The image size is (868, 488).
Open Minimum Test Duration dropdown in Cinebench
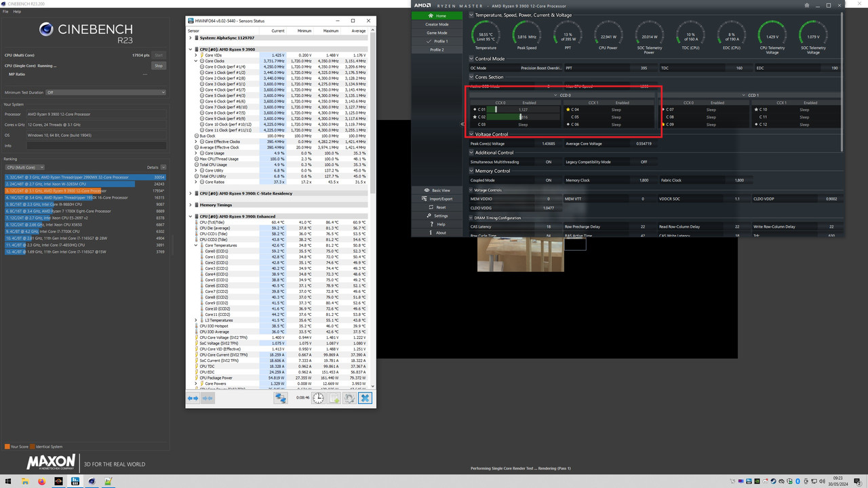click(x=106, y=92)
